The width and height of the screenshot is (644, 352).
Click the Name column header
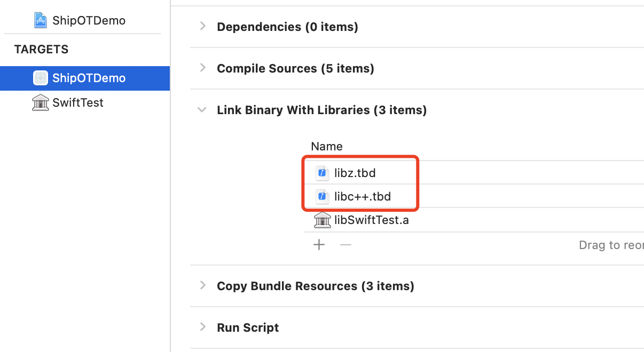point(327,146)
